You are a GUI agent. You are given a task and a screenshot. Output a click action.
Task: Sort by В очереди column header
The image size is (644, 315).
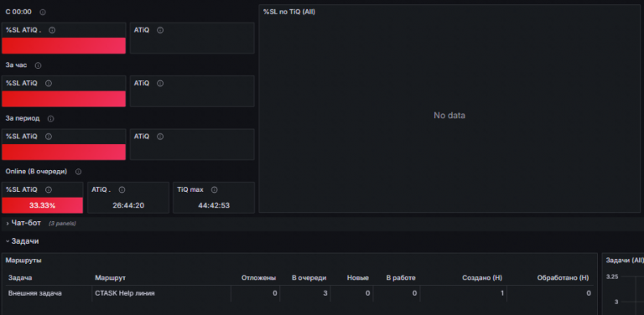click(309, 277)
